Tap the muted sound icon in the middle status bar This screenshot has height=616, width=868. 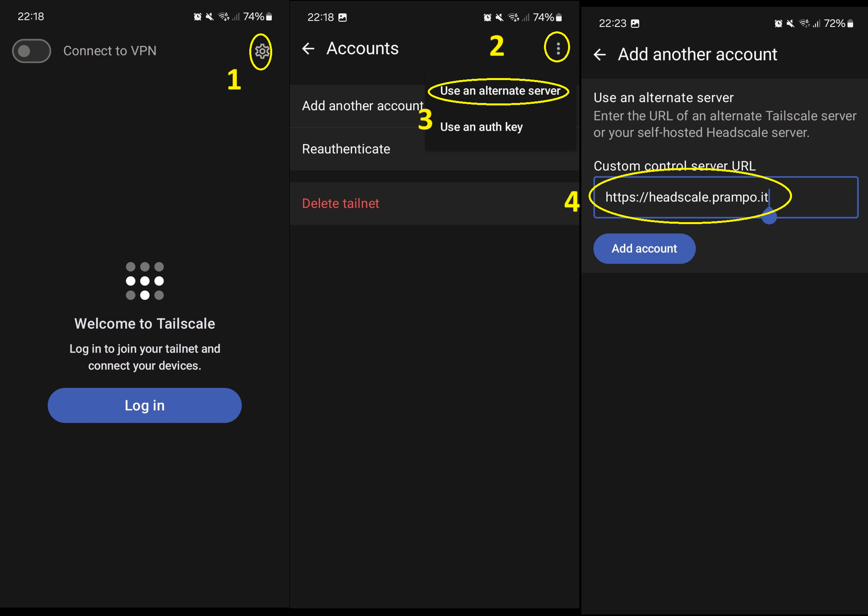point(499,18)
